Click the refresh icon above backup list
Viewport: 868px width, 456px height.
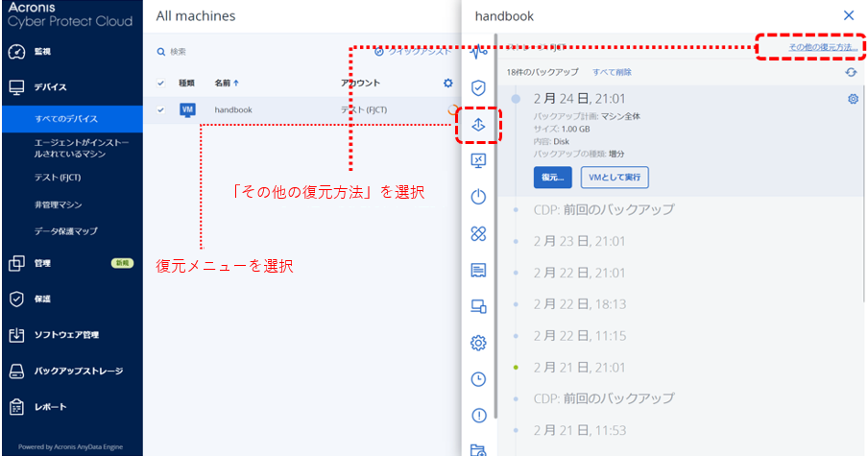851,72
